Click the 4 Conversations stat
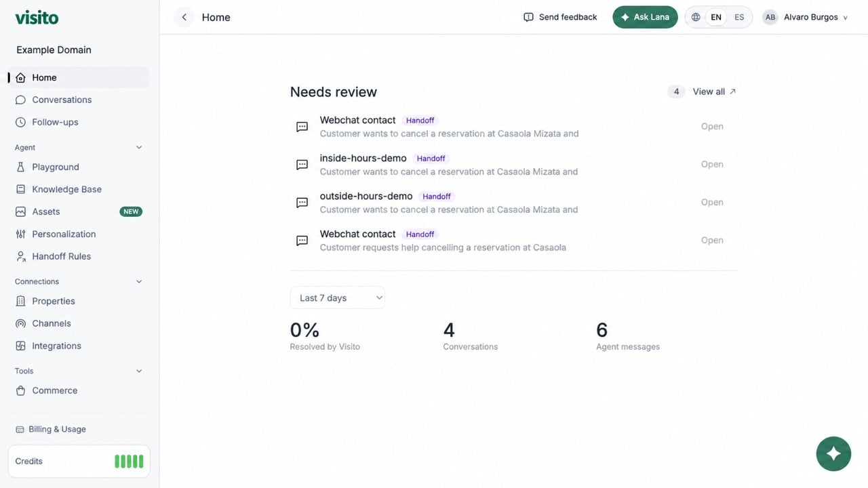Image resolution: width=868 pixels, height=488 pixels. (x=470, y=336)
